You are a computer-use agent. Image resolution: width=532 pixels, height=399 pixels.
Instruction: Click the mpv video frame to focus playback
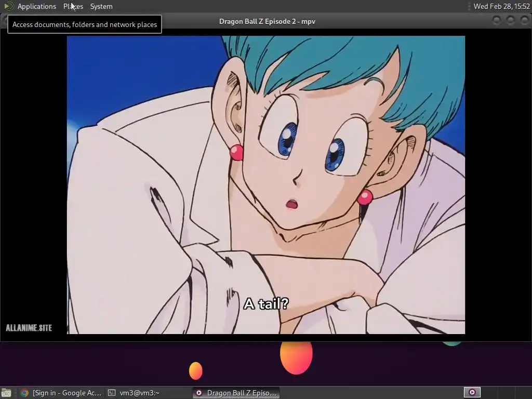[x=265, y=185]
